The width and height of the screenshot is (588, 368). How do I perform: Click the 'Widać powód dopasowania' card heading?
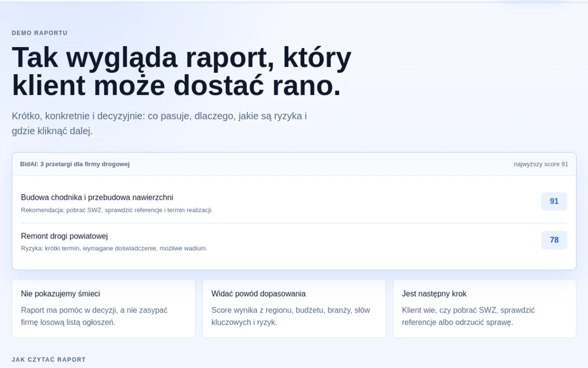tap(258, 294)
